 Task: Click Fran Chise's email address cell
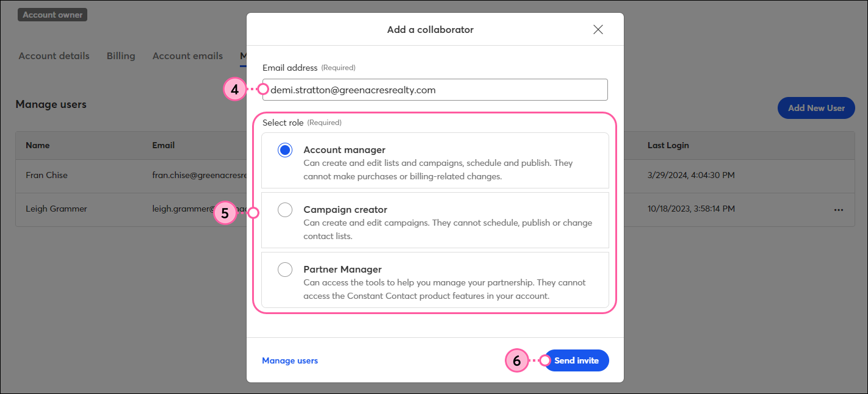[x=200, y=175]
